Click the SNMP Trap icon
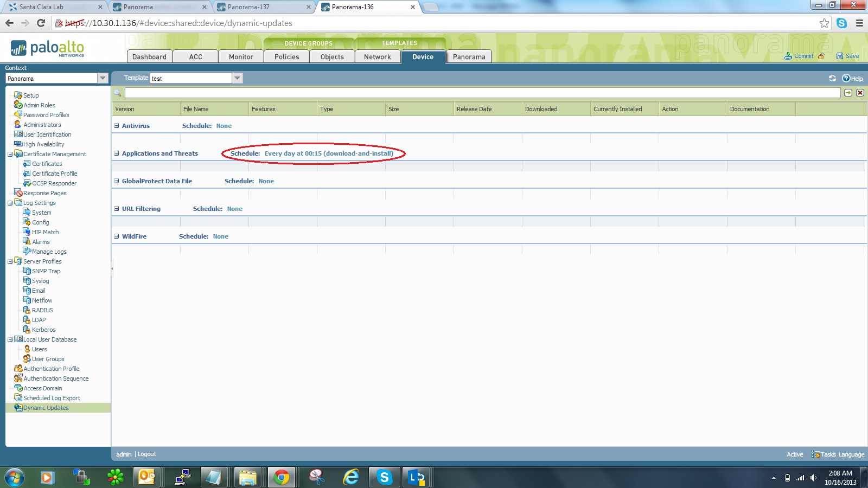 coord(27,271)
